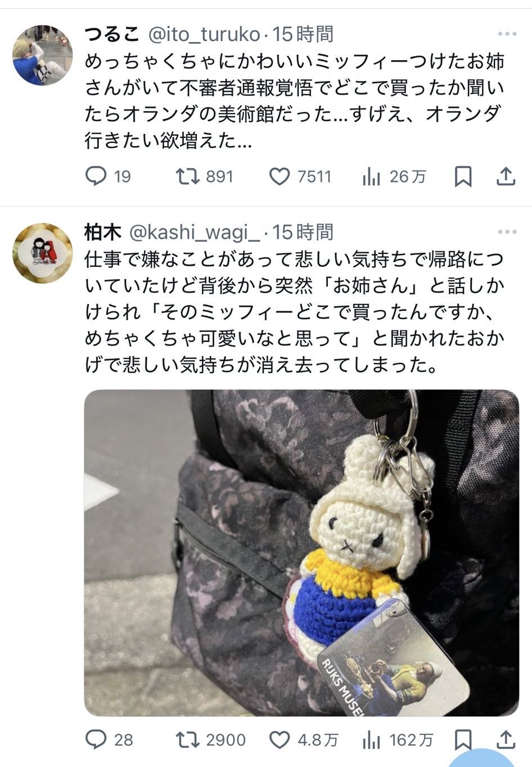
Task: Open 柏木's tweet text for details
Action: coord(295,312)
